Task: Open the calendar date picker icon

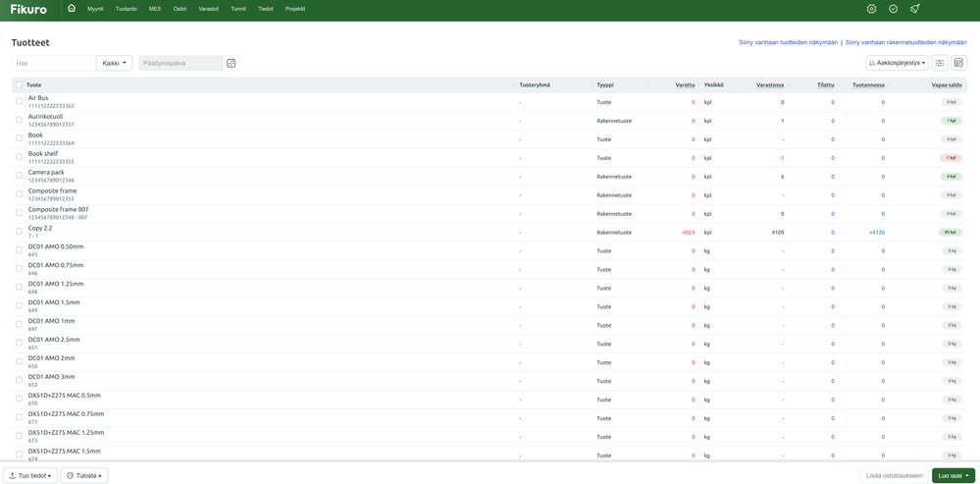Action: 231,63
